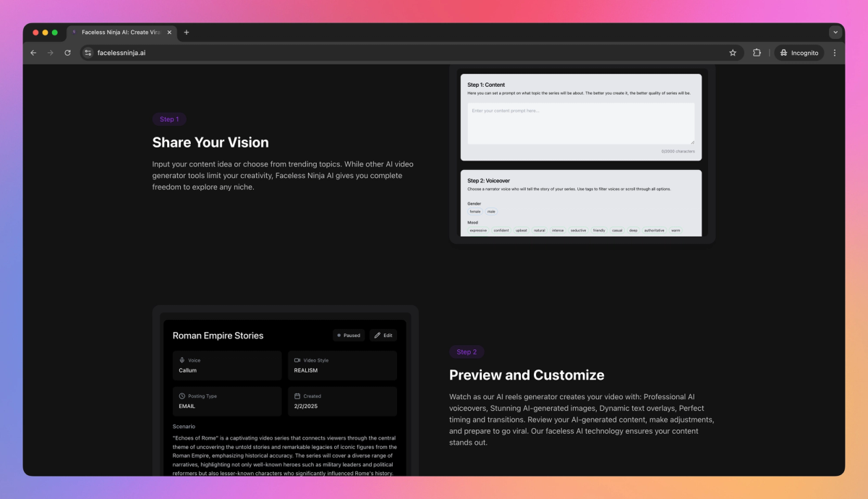Choose the deep mood tag

tap(634, 231)
